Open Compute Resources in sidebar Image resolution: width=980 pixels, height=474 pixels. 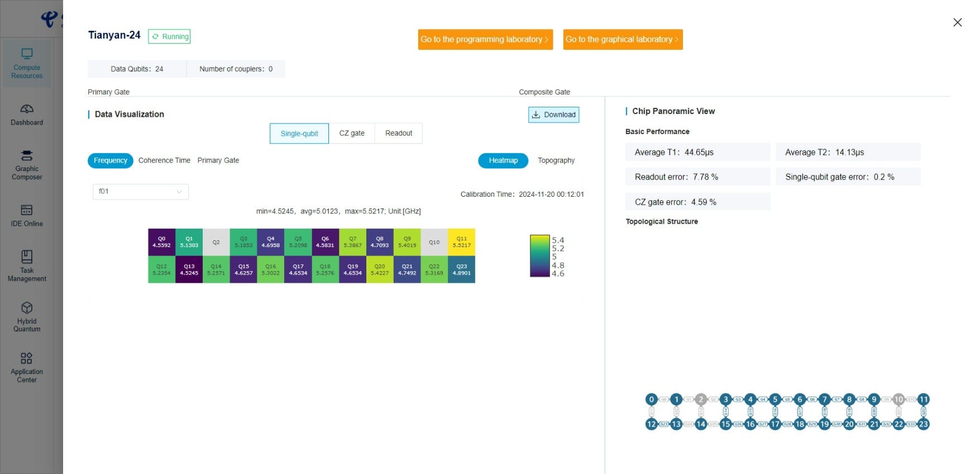27,63
